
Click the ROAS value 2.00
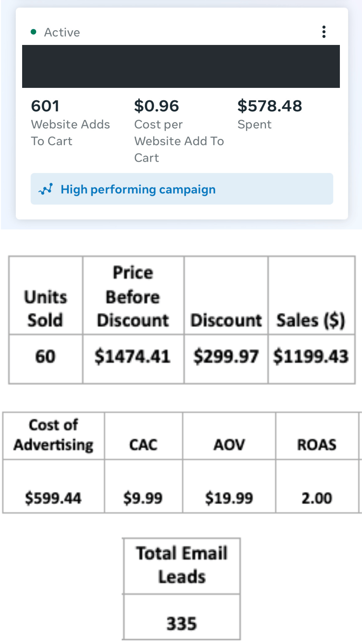pyautogui.click(x=317, y=498)
